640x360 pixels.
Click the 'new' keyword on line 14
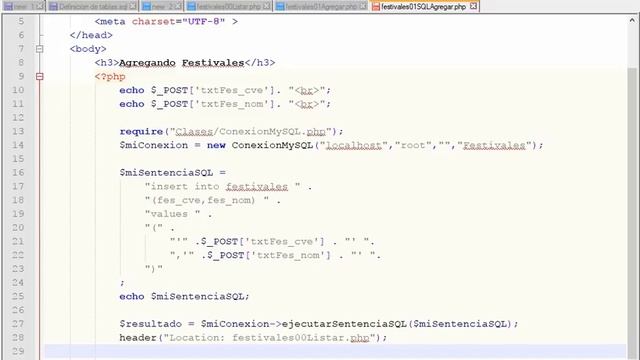click(216, 145)
